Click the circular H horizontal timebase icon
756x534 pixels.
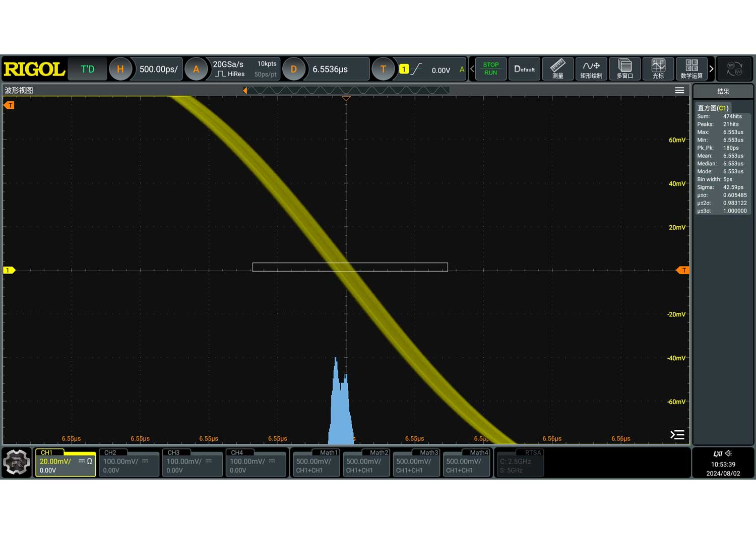[120, 69]
